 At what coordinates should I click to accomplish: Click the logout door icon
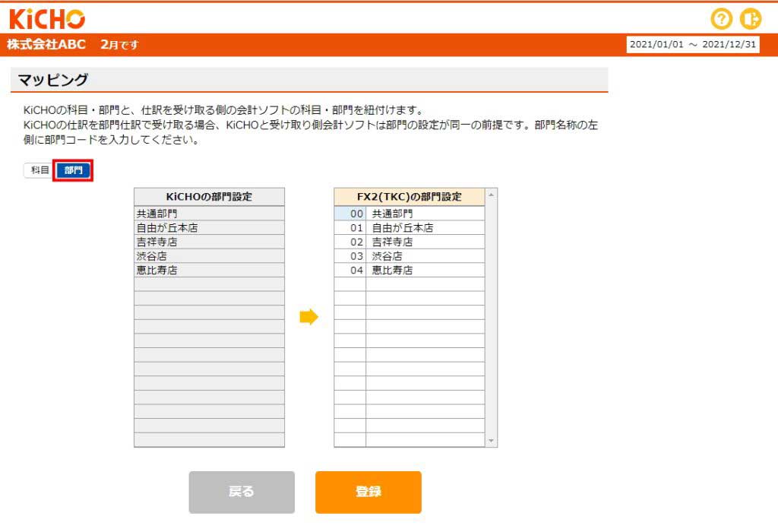(750, 19)
